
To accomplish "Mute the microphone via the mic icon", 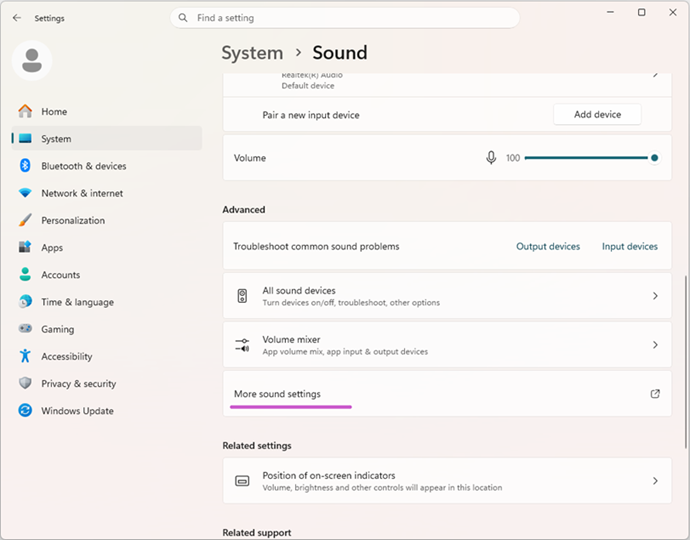I will 491,158.
